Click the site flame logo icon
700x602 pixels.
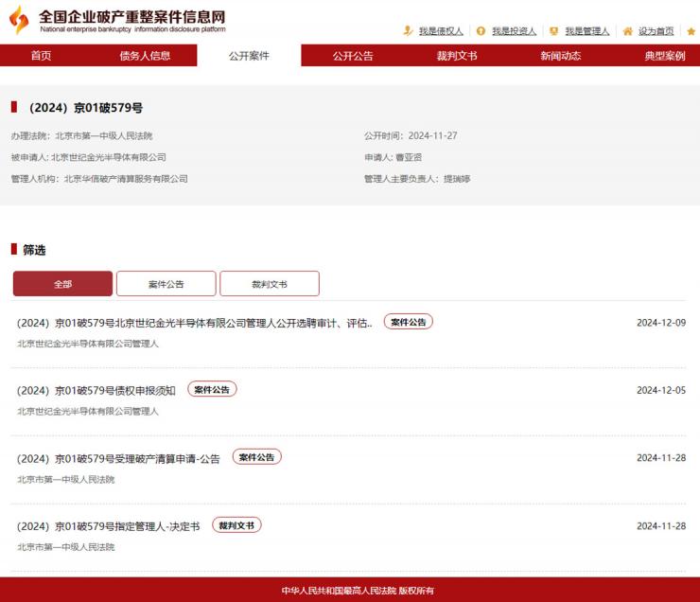point(19,20)
